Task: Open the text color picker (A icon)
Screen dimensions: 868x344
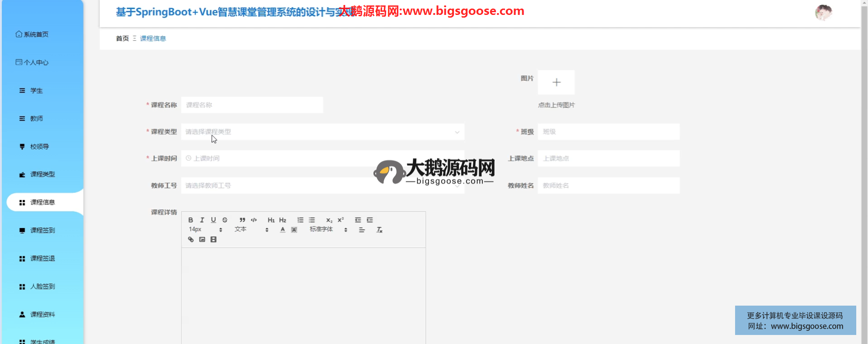Action: coord(283,230)
